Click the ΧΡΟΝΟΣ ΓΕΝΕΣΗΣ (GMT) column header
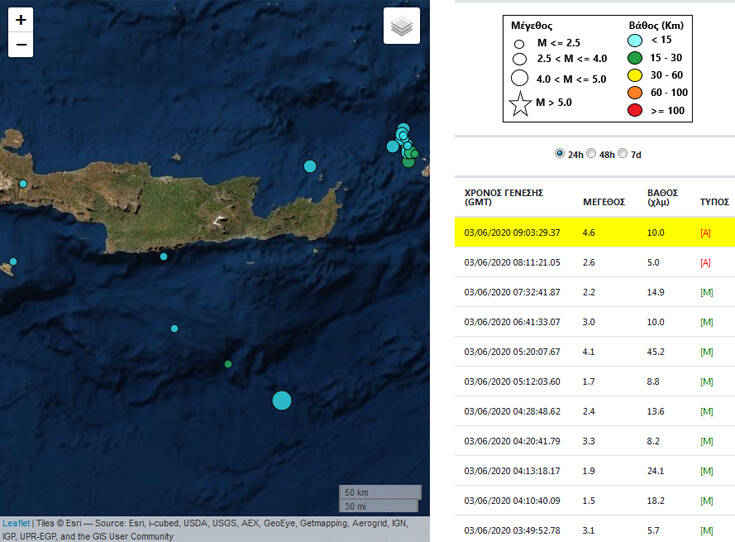Viewport: 735px width, 542px height. click(x=503, y=197)
